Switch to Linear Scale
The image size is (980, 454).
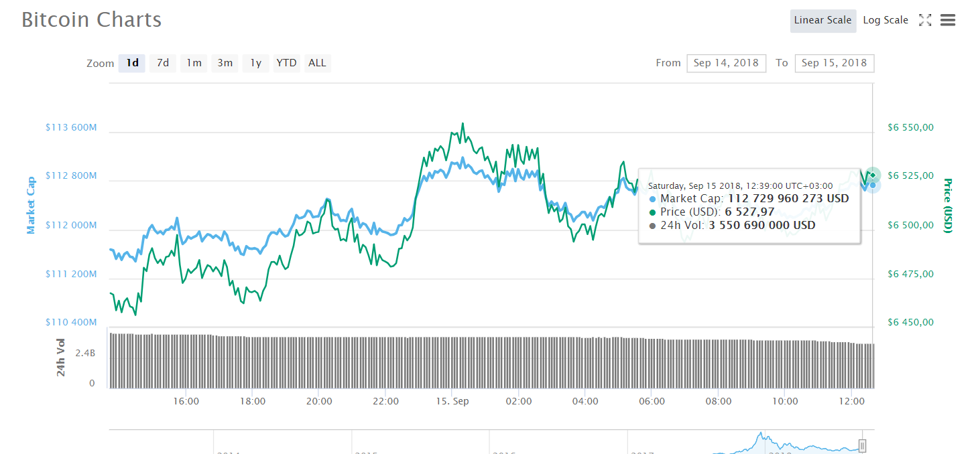tap(822, 20)
